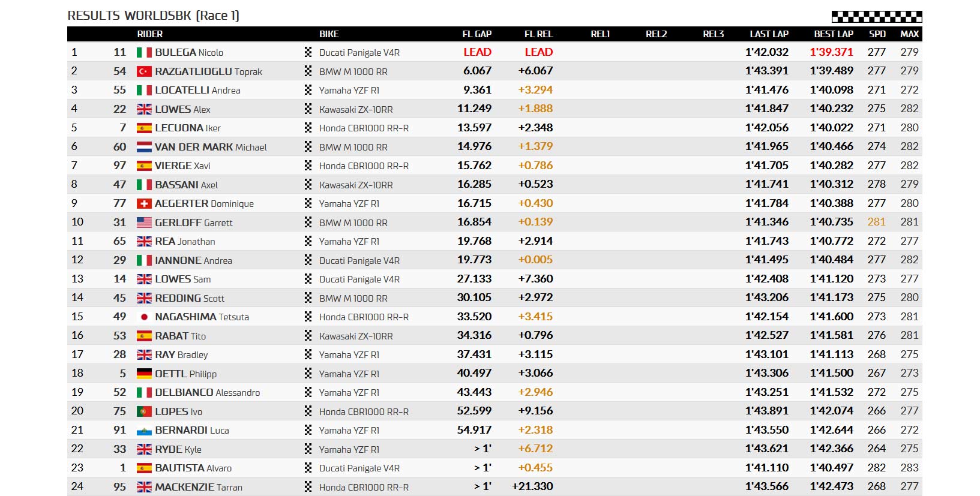980x496 pixels.
Task: Click the REL1 column header
Action: 600,34
